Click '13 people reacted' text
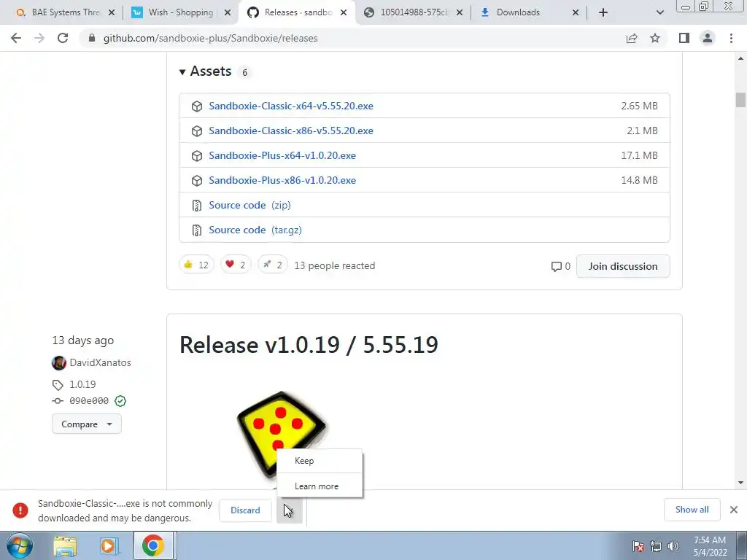The height and width of the screenshot is (560, 747). pyautogui.click(x=334, y=265)
